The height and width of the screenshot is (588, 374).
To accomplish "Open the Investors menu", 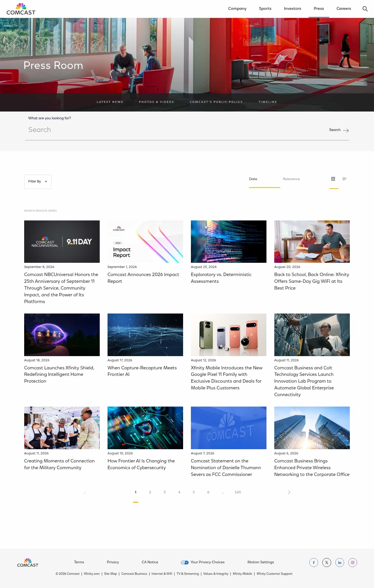I will coord(292,9).
